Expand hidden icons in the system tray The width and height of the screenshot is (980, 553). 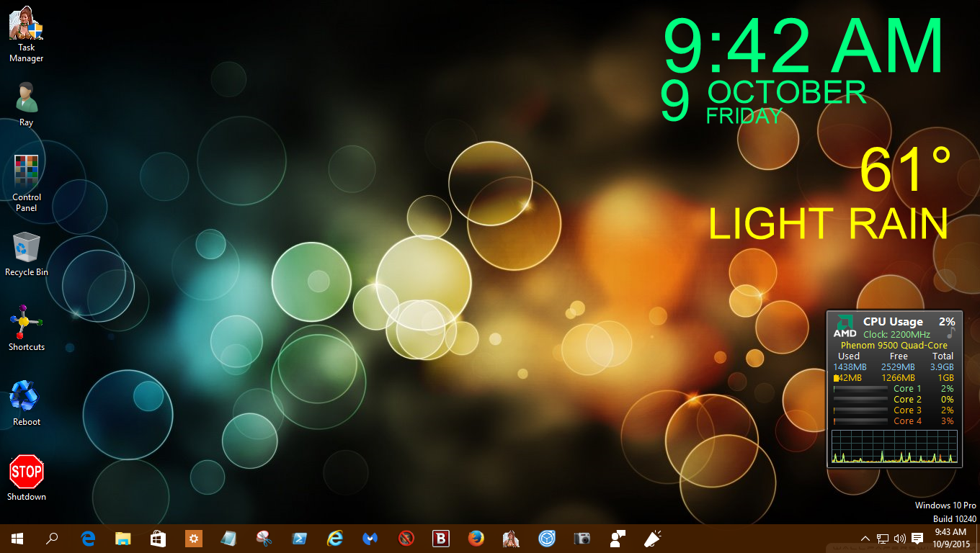click(864, 538)
